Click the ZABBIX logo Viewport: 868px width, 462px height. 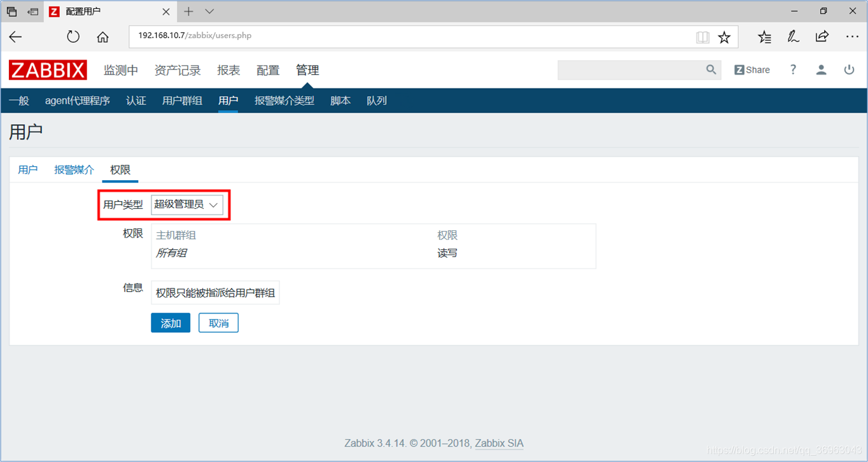(x=48, y=70)
